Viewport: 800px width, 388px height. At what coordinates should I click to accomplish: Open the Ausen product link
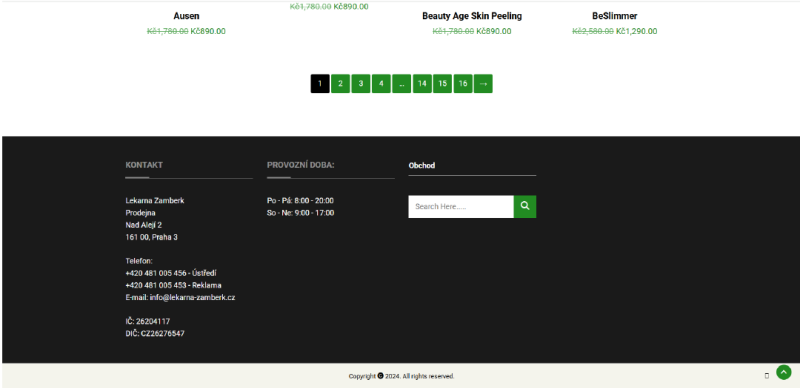pyautogui.click(x=186, y=16)
